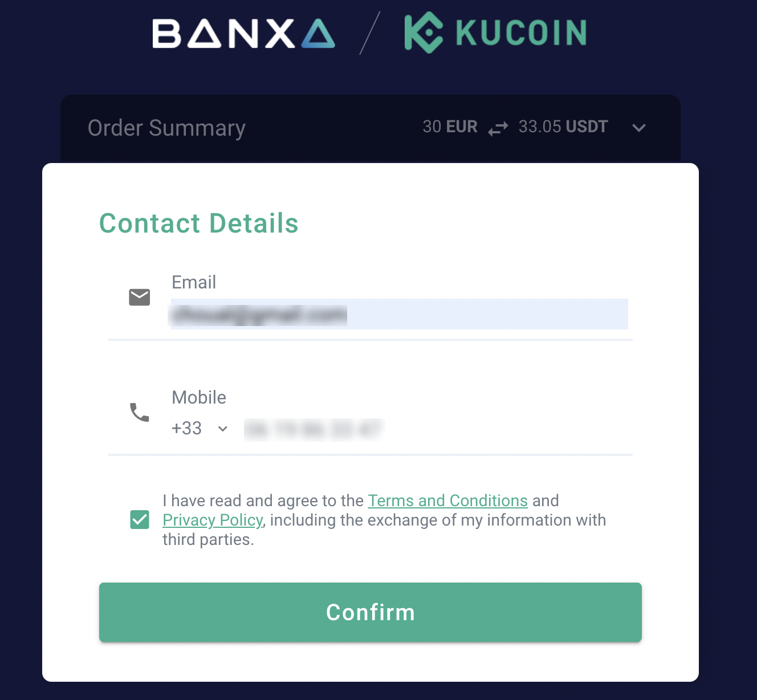Click the 33.05 USDT amount
The width and height of the screenshot is (757, 700).
click(x=563, y=127)
